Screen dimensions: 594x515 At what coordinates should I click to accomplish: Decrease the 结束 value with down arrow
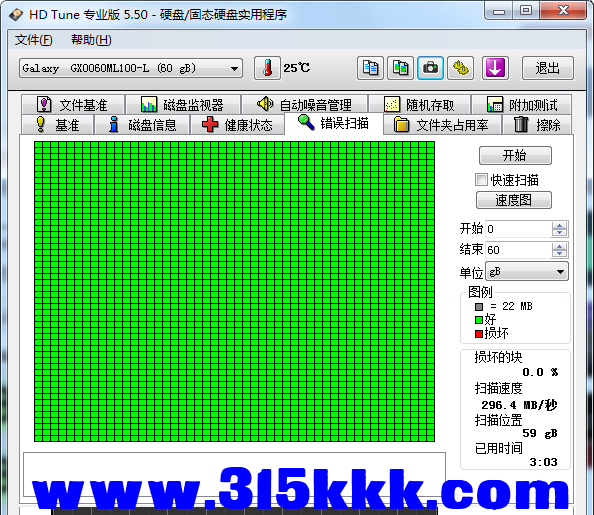(559, 254)
